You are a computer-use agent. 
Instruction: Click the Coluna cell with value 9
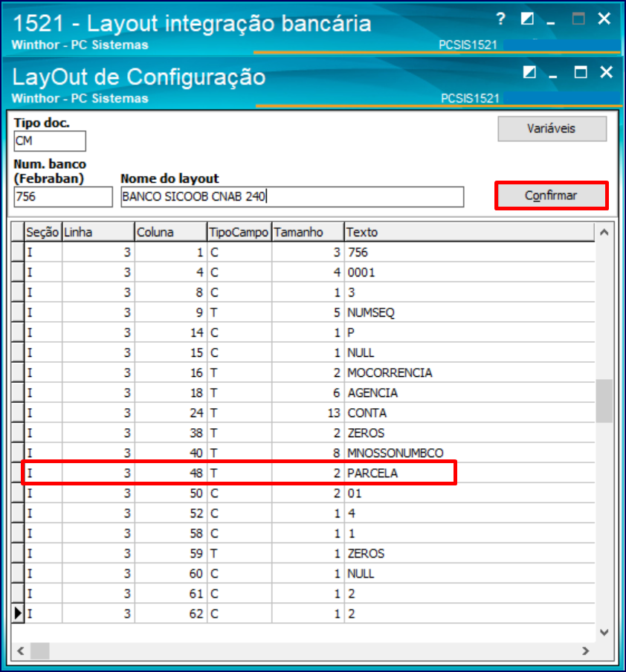pyautogui.click(x=171, y=312)
